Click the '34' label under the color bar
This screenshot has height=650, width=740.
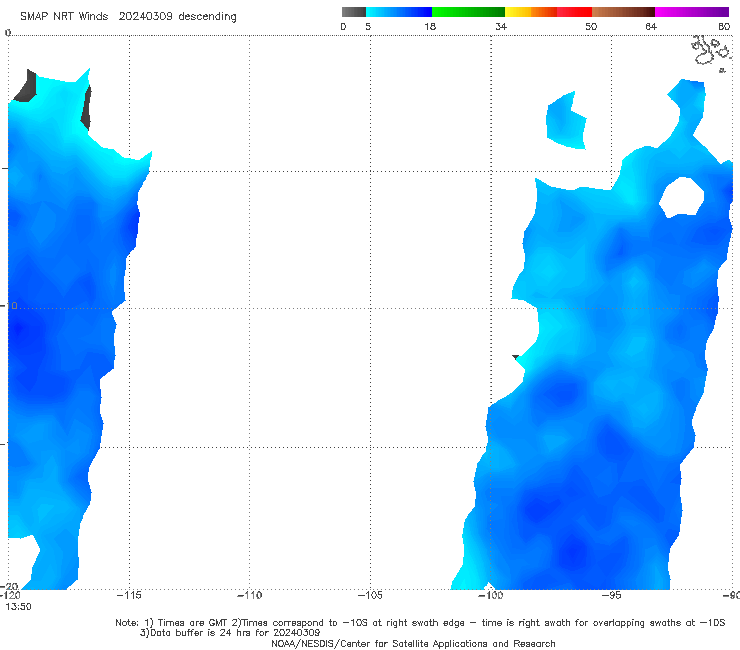coord(501,27)
